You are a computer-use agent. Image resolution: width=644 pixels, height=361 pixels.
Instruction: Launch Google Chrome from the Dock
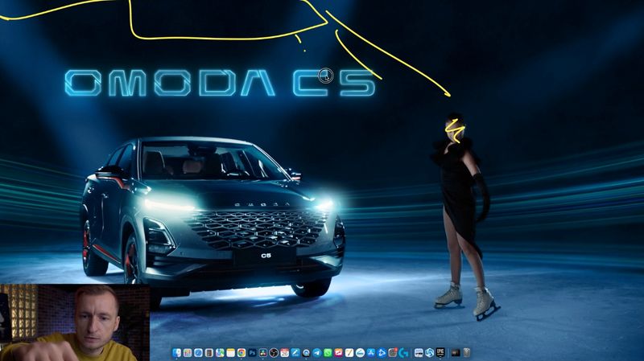point(242,353)
